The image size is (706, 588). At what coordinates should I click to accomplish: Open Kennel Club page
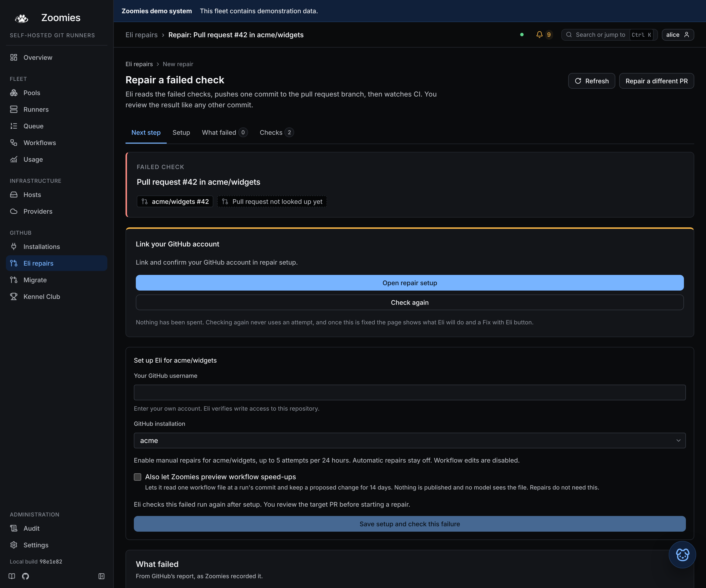point(56,297)
